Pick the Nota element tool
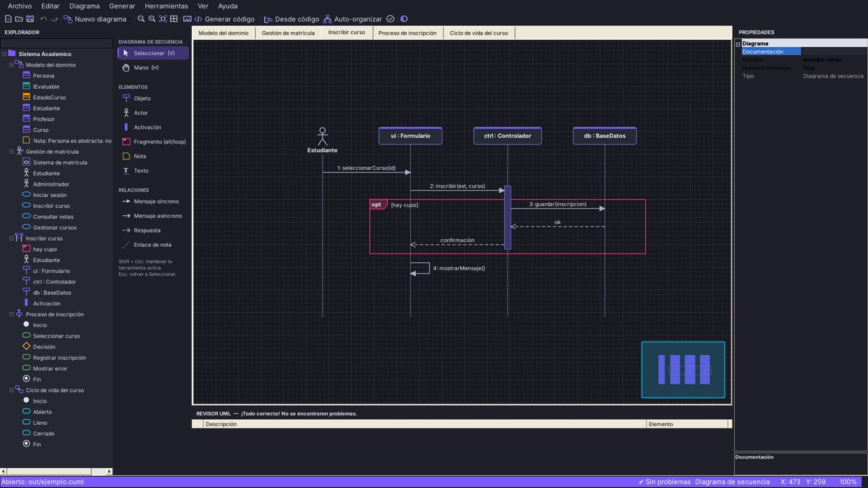Screen dimensions: 868x488 pyautogui.click(x=153, y=156)
